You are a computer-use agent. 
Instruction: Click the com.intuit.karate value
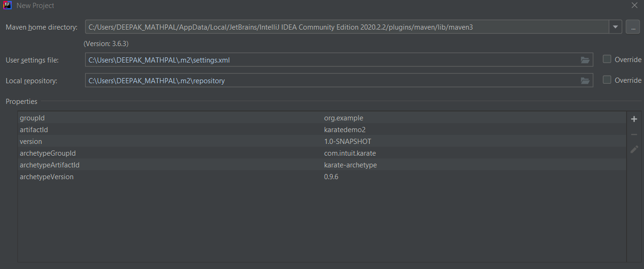pos(350,153)
